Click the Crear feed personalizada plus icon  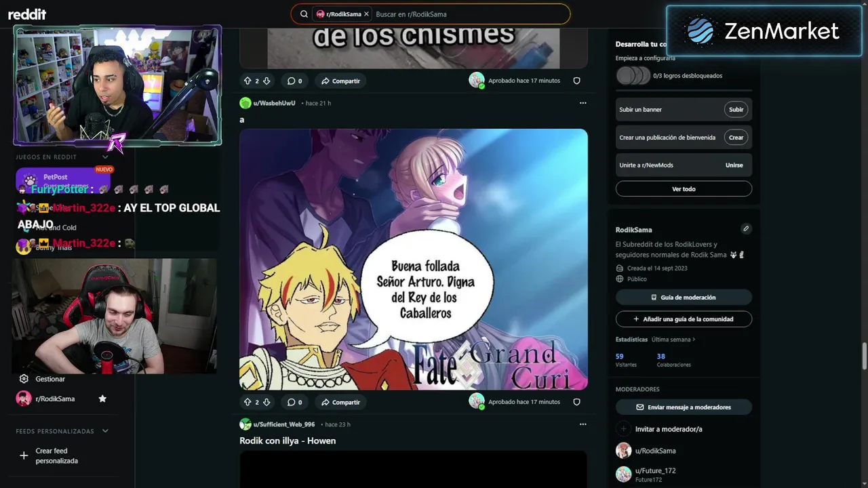(24, 455)
